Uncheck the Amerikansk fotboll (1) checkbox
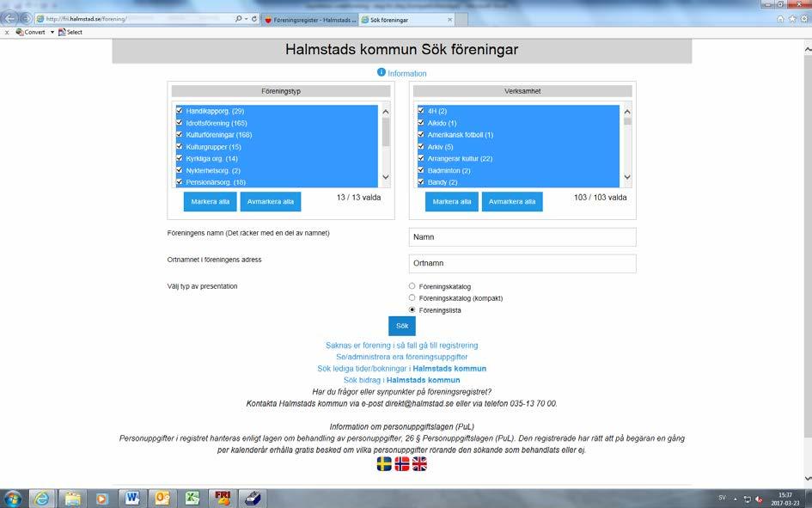The image size is (812, 508). [x=421, y=135]
